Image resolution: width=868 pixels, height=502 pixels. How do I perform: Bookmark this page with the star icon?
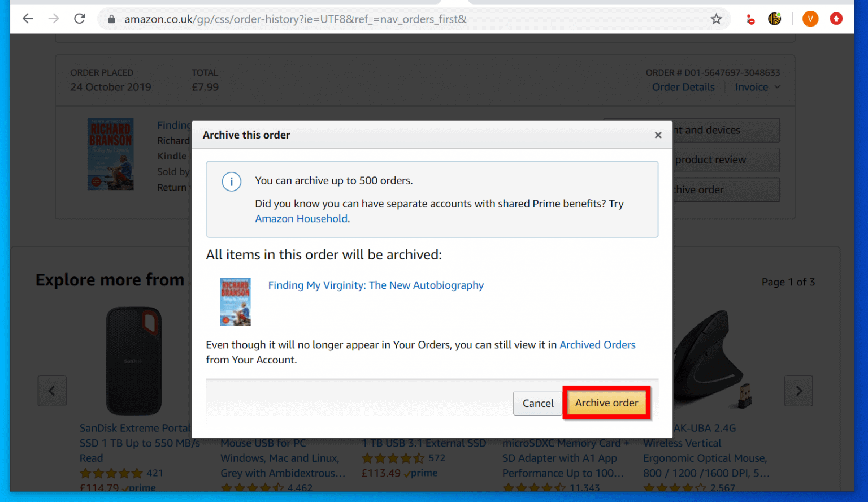pyautogui.click(x=716, y=19)
